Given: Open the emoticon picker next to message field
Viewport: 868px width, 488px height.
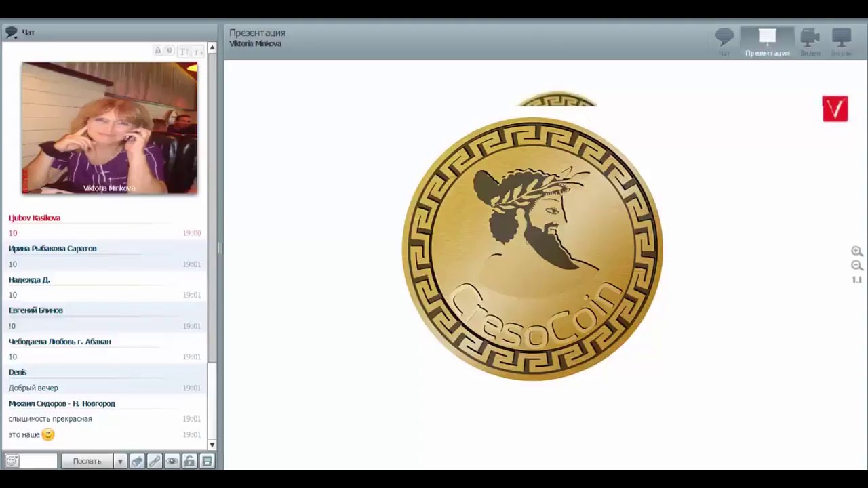Looking at the screenshot, I should (12, 462).
